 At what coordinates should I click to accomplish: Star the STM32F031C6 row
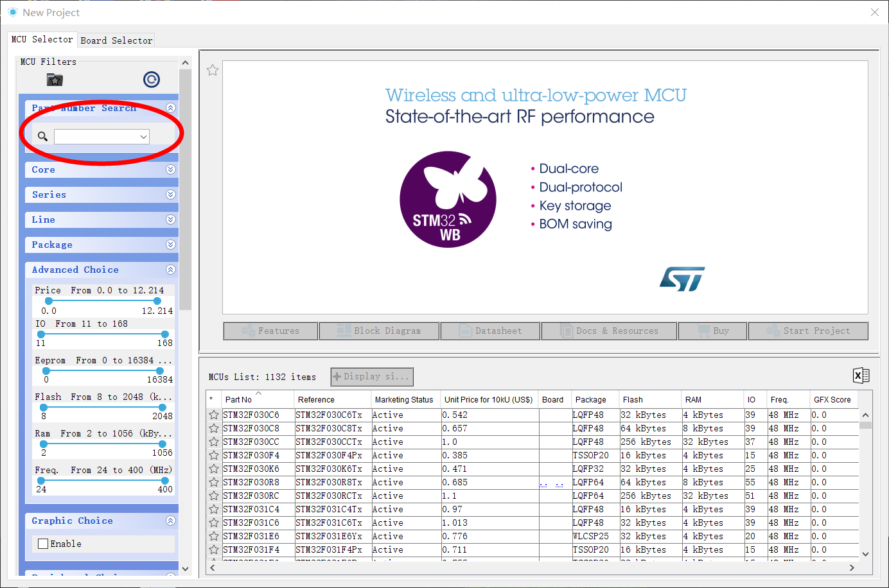214,523
